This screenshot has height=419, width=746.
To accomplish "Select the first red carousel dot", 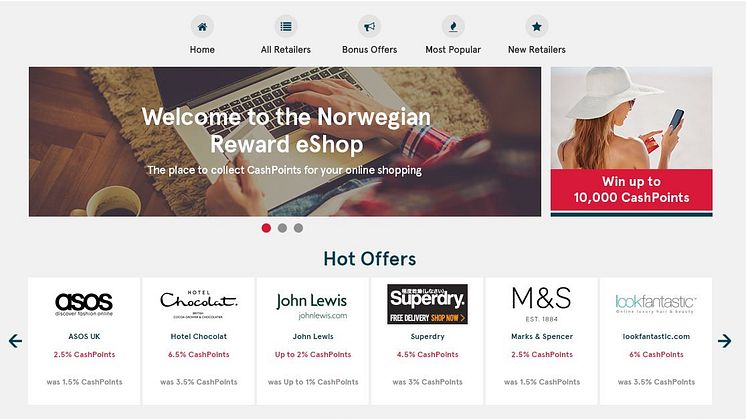I will [266, 228].
